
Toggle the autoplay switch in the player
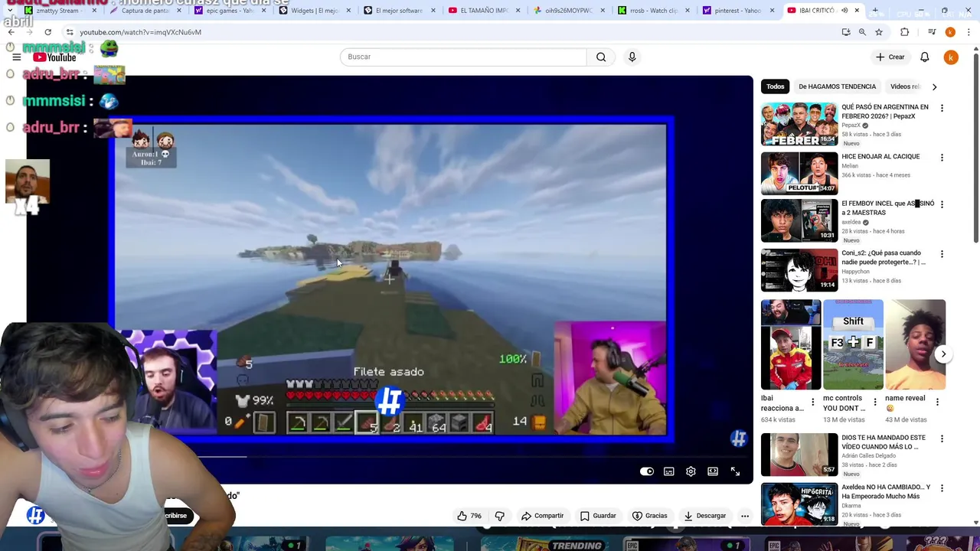647,471
